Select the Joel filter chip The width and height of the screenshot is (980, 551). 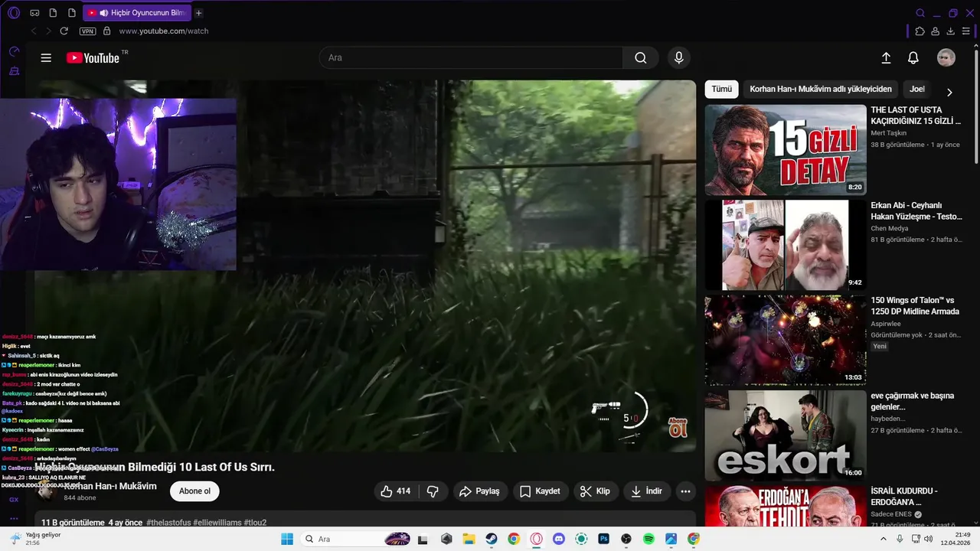[917, 89]
